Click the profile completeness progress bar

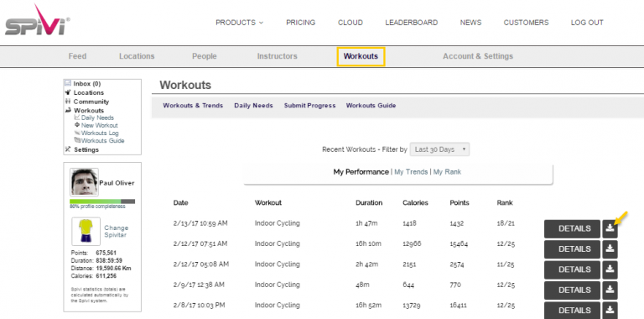point(102,201)
